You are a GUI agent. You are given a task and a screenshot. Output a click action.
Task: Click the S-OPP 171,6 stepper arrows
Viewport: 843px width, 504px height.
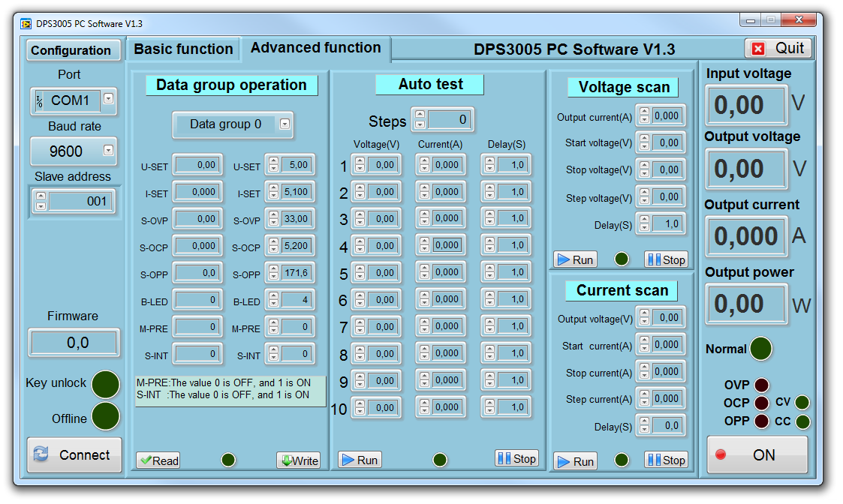274,273
